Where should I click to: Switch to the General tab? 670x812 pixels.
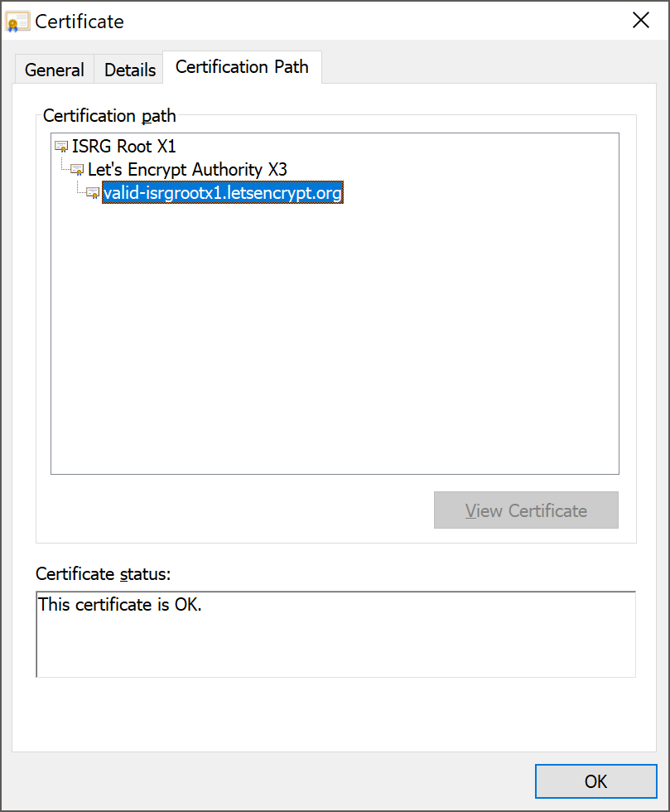55,70
